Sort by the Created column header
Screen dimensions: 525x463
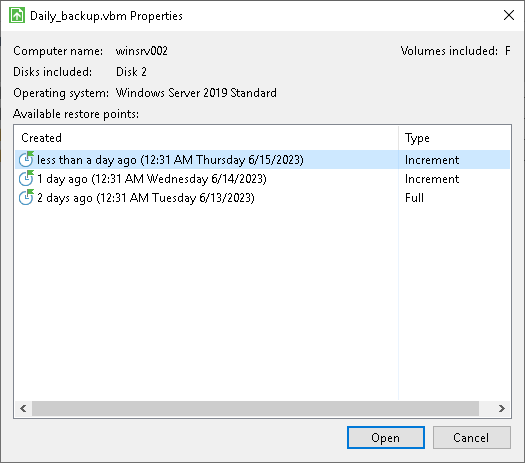(x=206, y=138)
